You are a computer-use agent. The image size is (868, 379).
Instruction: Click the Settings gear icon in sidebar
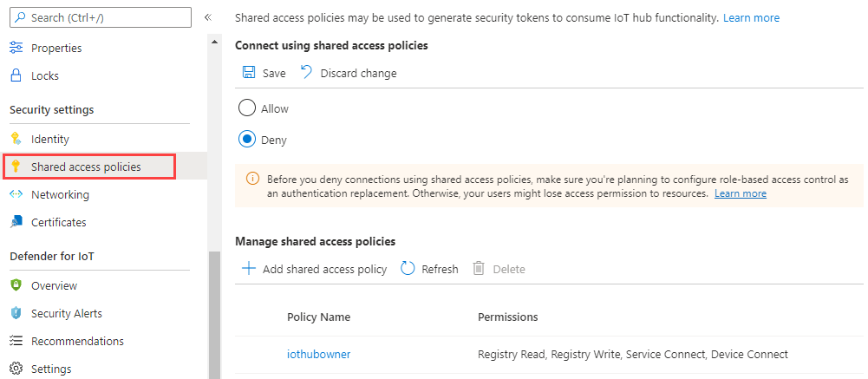click(x=16, y=369)
